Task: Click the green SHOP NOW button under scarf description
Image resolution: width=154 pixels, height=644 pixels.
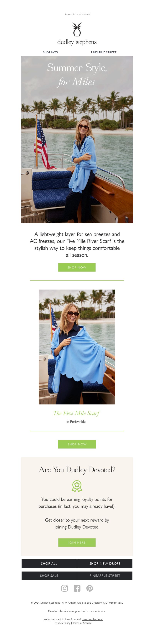Action: (77, 267)
